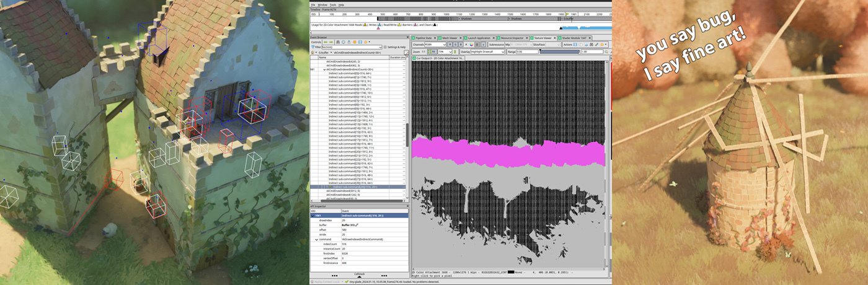Toggle the R channel button
Screen dimensions: 868x285
point(451,45)
